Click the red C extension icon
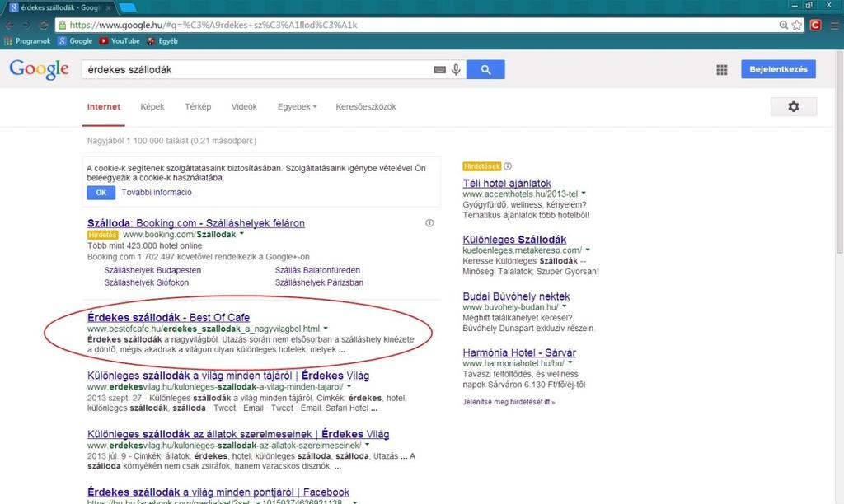This screenshot has width=844, height=504. coord(815,25)
